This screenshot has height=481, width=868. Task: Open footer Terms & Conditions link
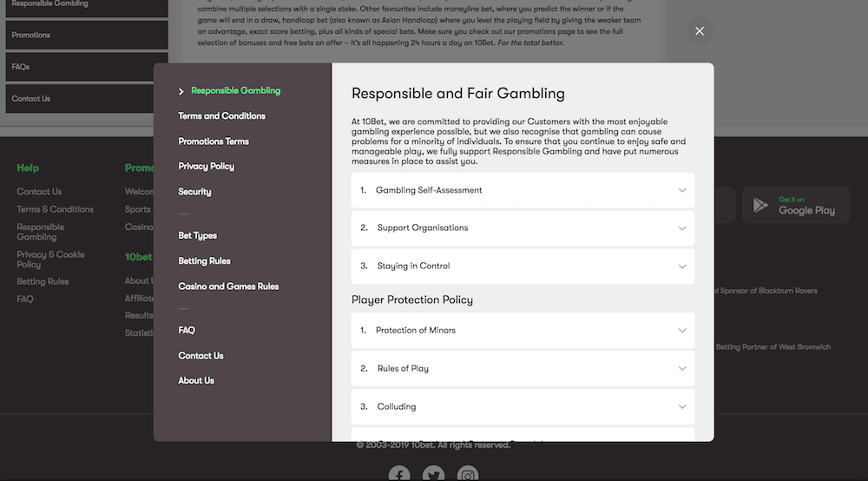[55, 209]
